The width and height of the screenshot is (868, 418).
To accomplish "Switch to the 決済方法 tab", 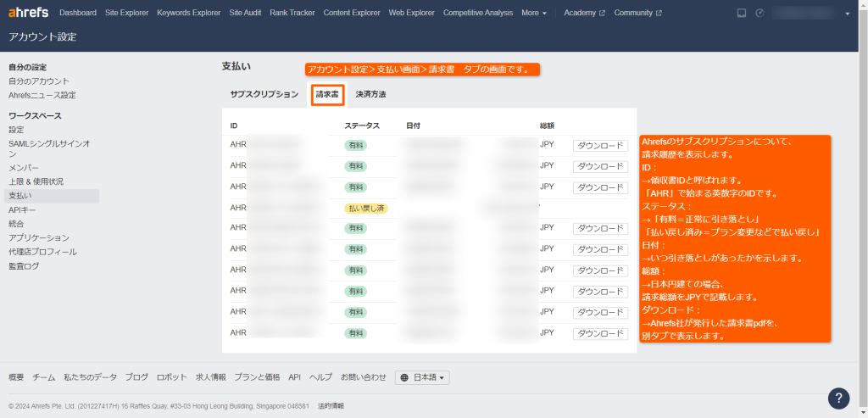I will pos(371,95).
